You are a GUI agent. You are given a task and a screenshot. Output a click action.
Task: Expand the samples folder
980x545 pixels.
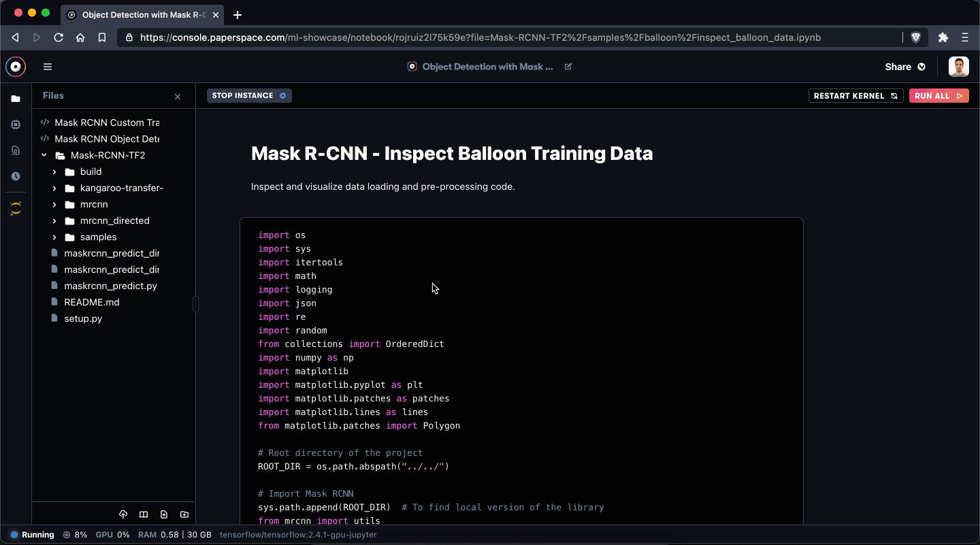point(54,237)
